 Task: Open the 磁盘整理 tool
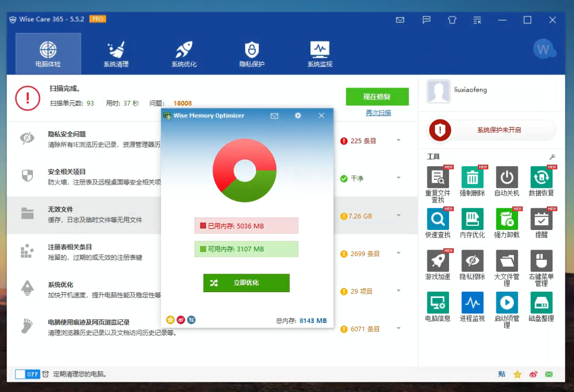coord(541,306)
